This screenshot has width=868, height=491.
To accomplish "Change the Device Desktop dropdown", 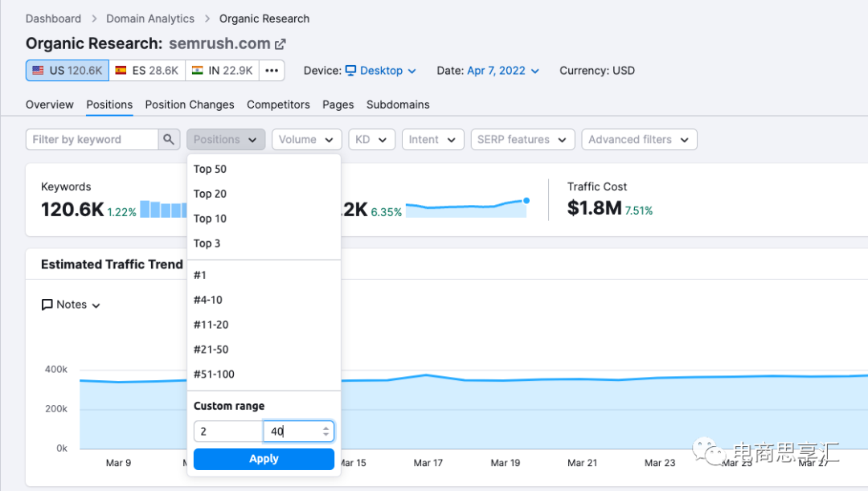I will [381, 70].
